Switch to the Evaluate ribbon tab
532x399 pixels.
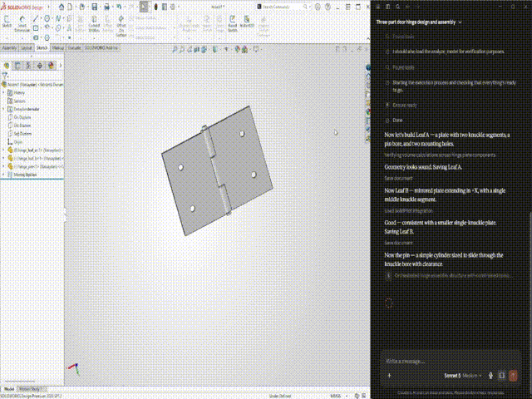pyautogui.click(x=74, y=48)
